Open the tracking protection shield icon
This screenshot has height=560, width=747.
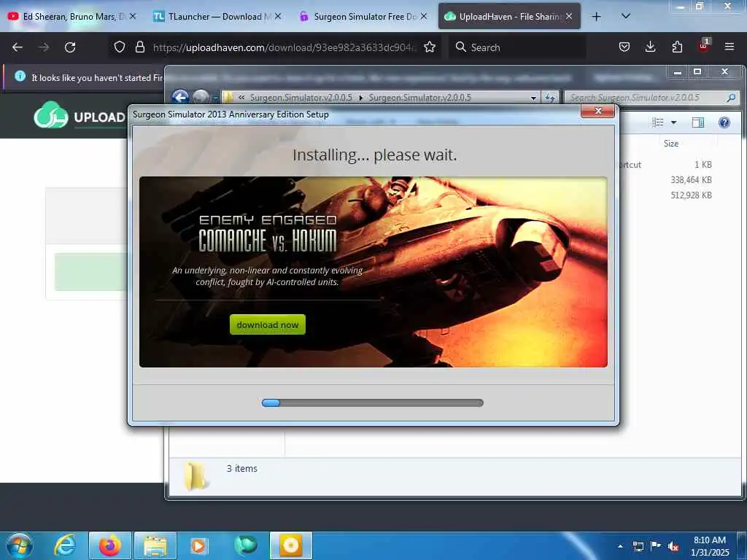click(x=120, y=47)
